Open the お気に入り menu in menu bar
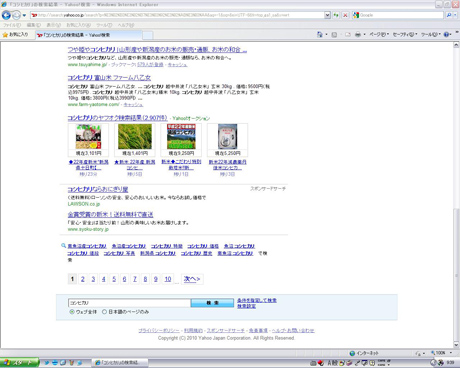This screenshot has width=460, height=368. tap(78, 25)
